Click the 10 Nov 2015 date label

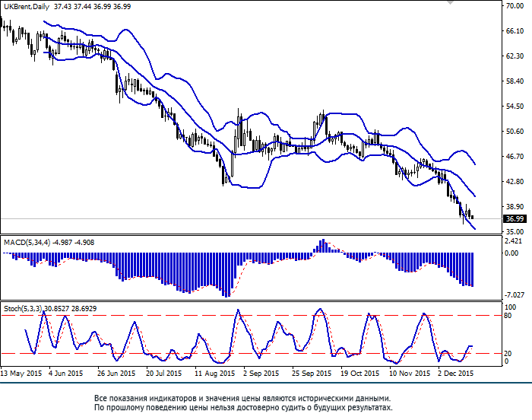click(x=410, y=374)
